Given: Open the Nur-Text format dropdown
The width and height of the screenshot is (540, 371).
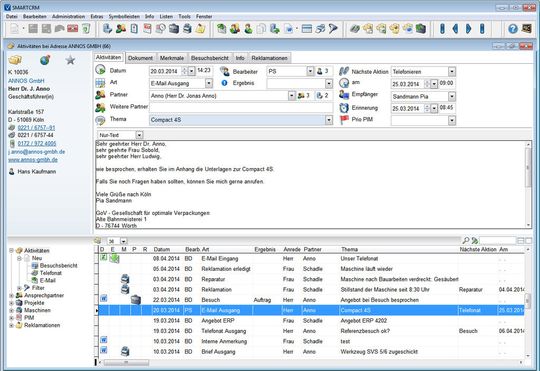Looking at the screenshot, I should click(x=139, y=135).
